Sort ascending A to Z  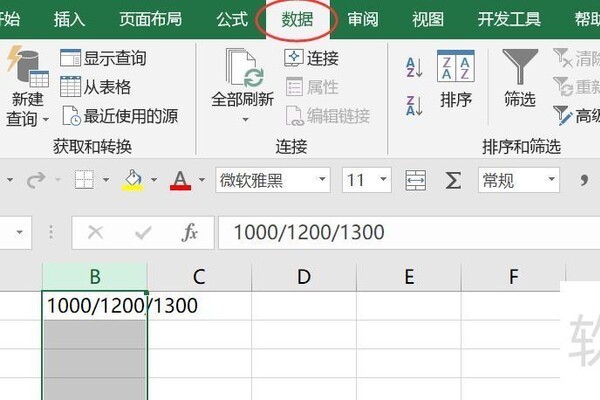pyautogui.click(x=415, y=67)
